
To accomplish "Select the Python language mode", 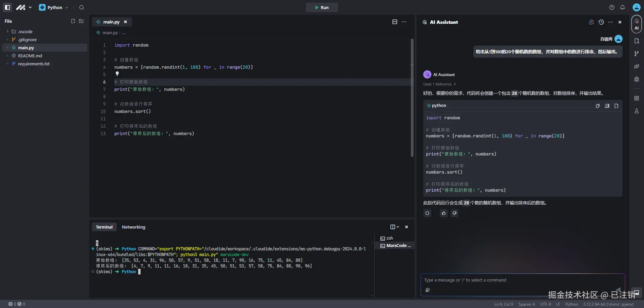I will 572,304.
